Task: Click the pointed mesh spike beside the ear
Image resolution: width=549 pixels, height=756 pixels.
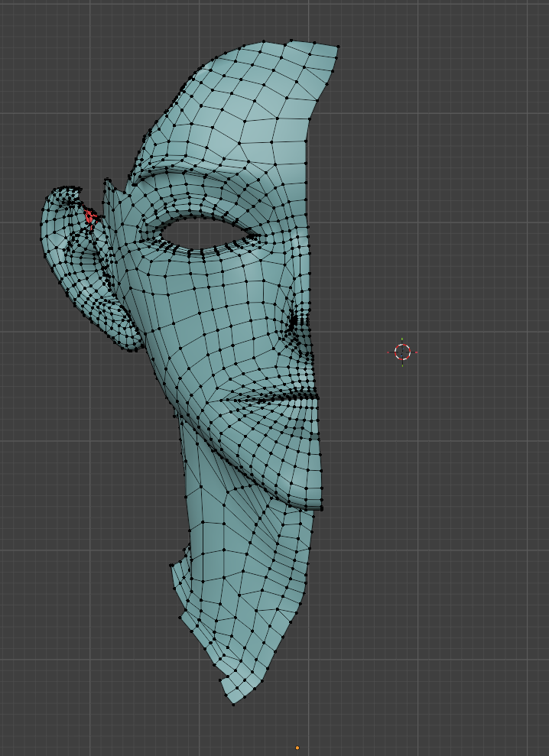Action: [x=108, y=187]
